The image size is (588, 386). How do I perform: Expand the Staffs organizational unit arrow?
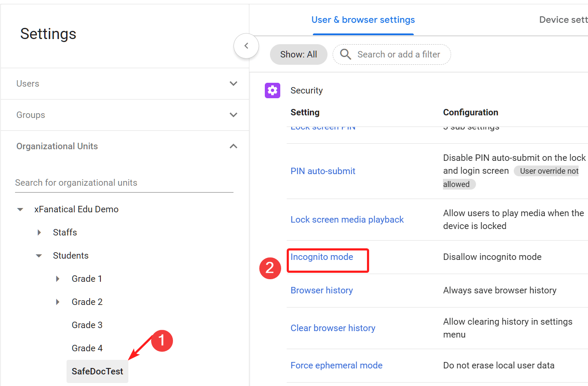[x=39, y=232]
